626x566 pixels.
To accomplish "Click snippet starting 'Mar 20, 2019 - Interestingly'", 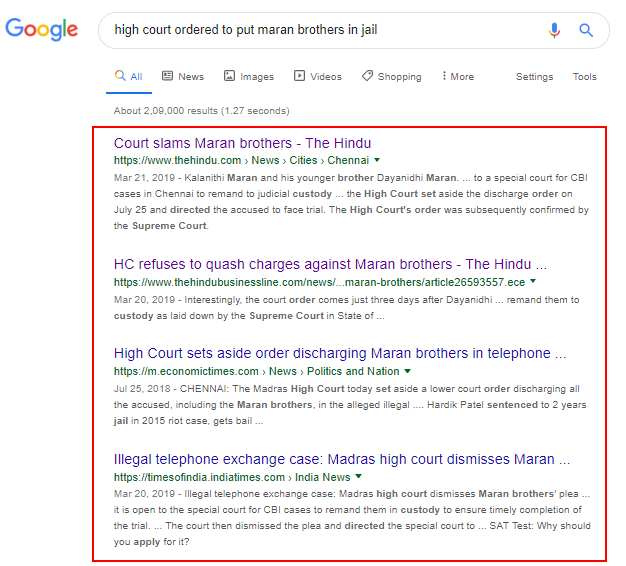I will tap(347, 308).
